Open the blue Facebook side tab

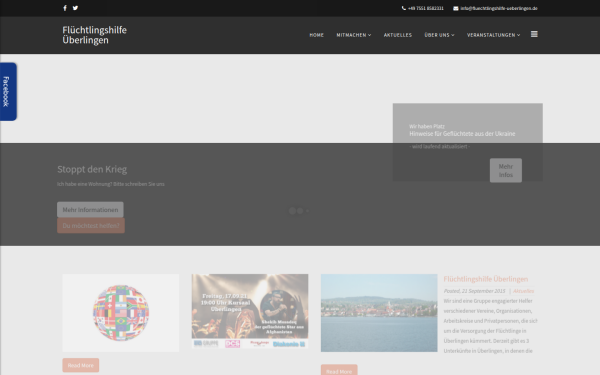point(8,92)
